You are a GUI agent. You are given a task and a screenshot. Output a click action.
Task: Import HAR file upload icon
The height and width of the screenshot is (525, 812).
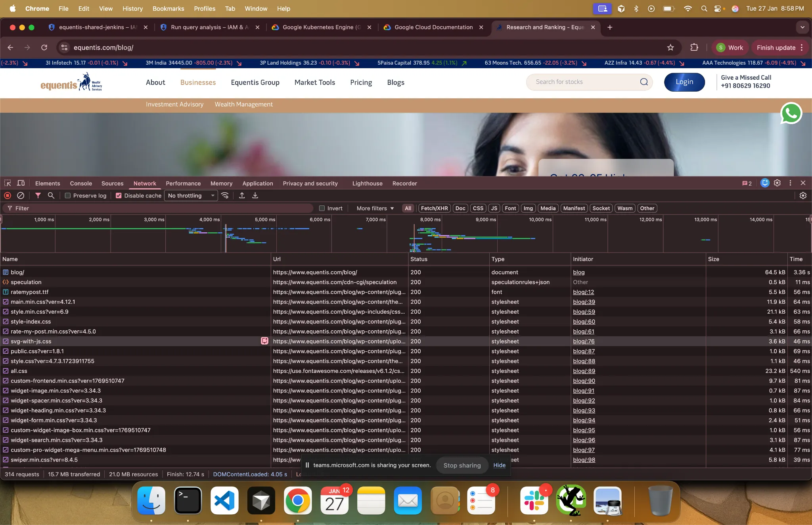pyautogui.click(x=242, y=195)
